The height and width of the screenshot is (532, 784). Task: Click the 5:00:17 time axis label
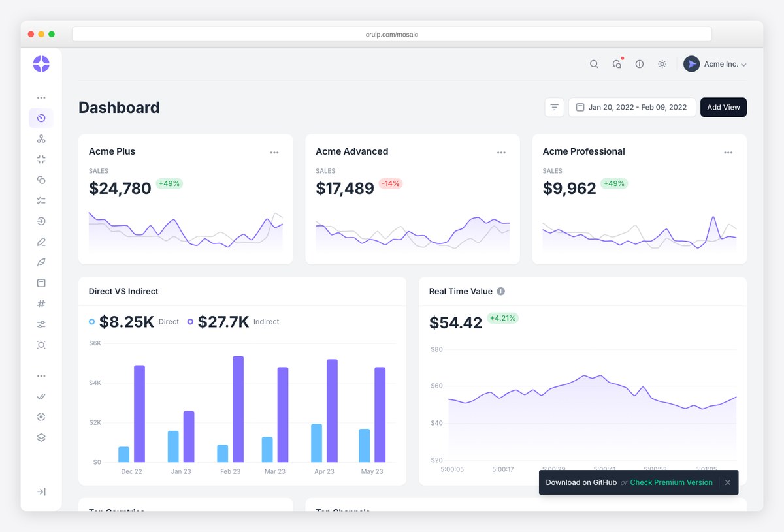(502, 469)
